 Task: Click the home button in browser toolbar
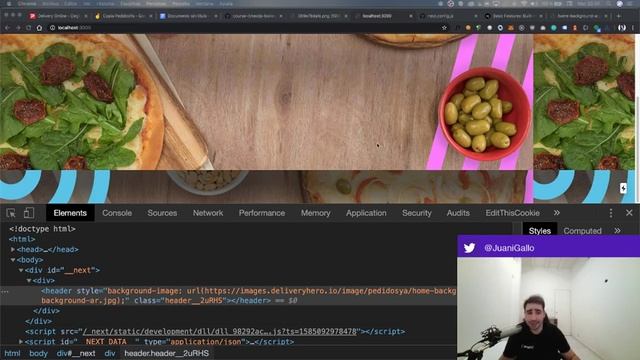(39, 28)
